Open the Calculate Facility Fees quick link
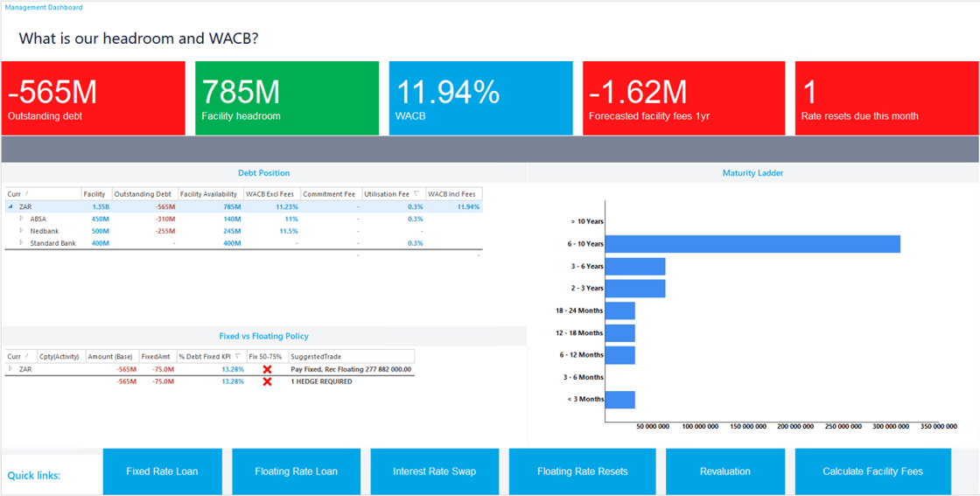This screenshot has width=980, height=496. pos(872,471)
